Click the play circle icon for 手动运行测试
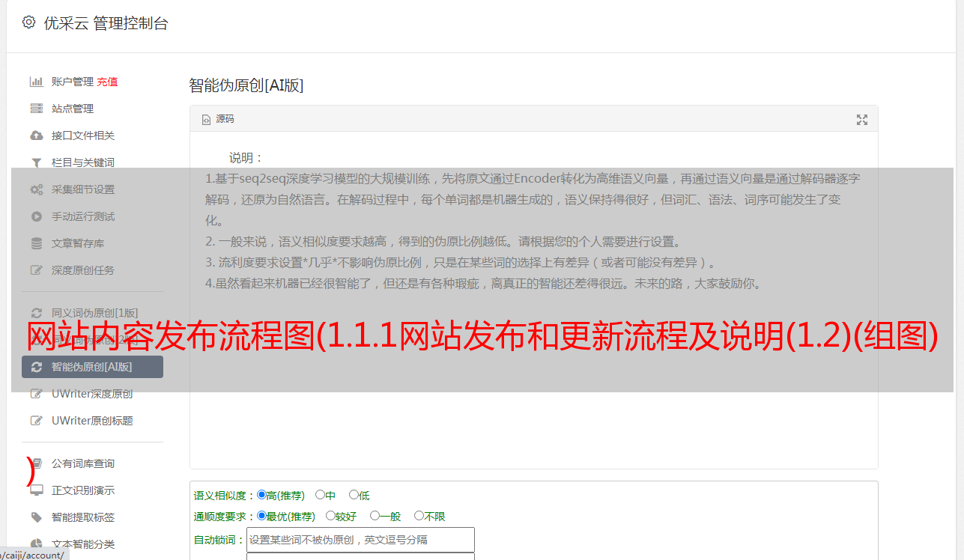This screenshot has width=964, height=560. (36, 216)
